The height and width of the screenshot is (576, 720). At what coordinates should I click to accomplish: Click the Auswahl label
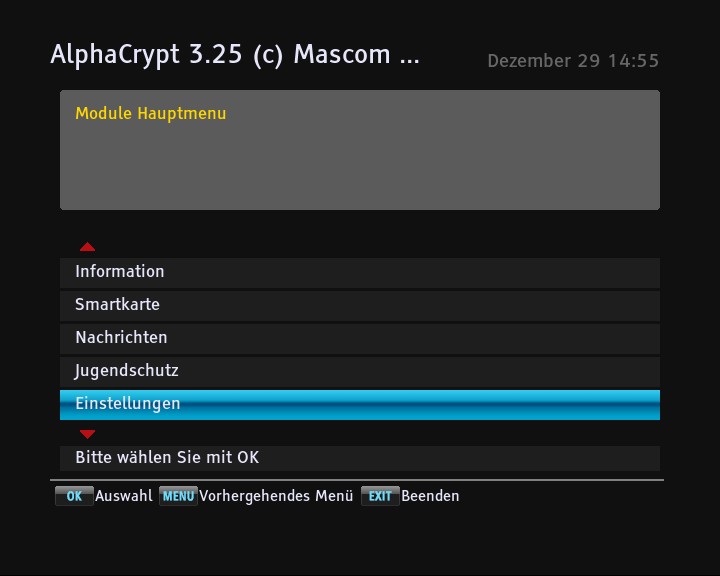pyautogui.click(x=124, y=496)
